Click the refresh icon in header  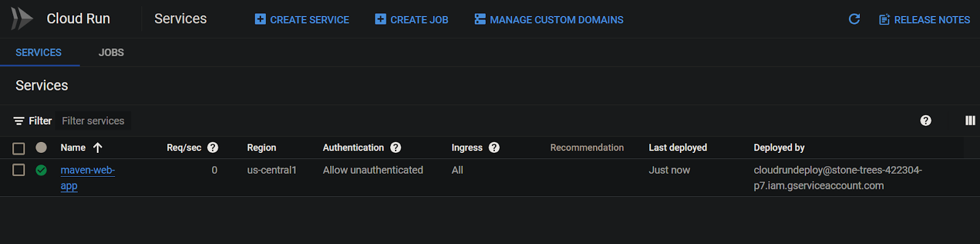(854, 19)
